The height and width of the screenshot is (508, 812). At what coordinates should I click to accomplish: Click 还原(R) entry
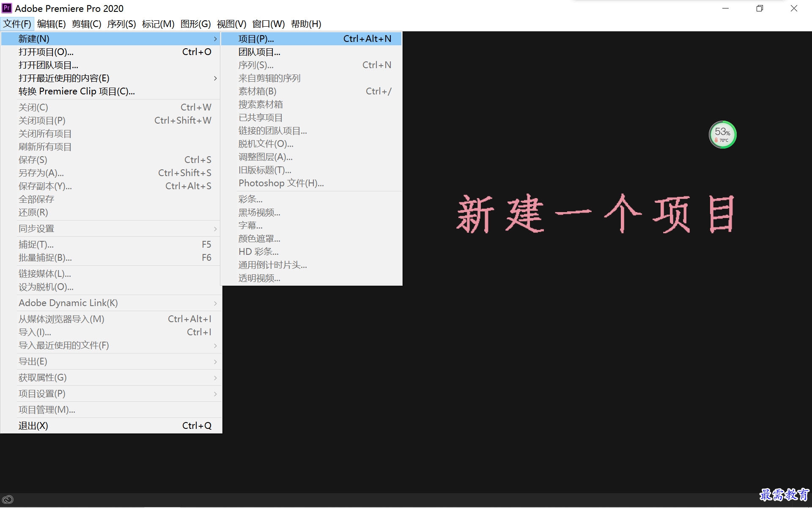(x=111, y=212)
